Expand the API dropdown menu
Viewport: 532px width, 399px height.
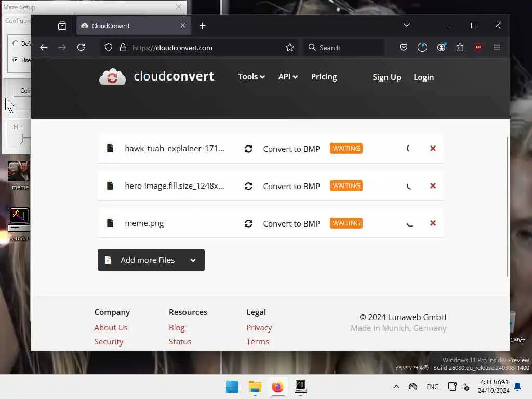pos(288,77)
